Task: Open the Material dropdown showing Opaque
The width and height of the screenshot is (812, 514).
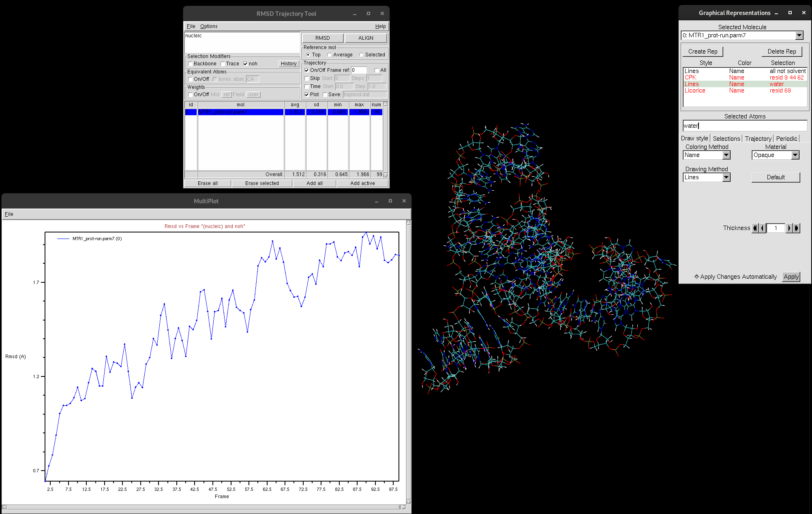Action: point(795,155)
